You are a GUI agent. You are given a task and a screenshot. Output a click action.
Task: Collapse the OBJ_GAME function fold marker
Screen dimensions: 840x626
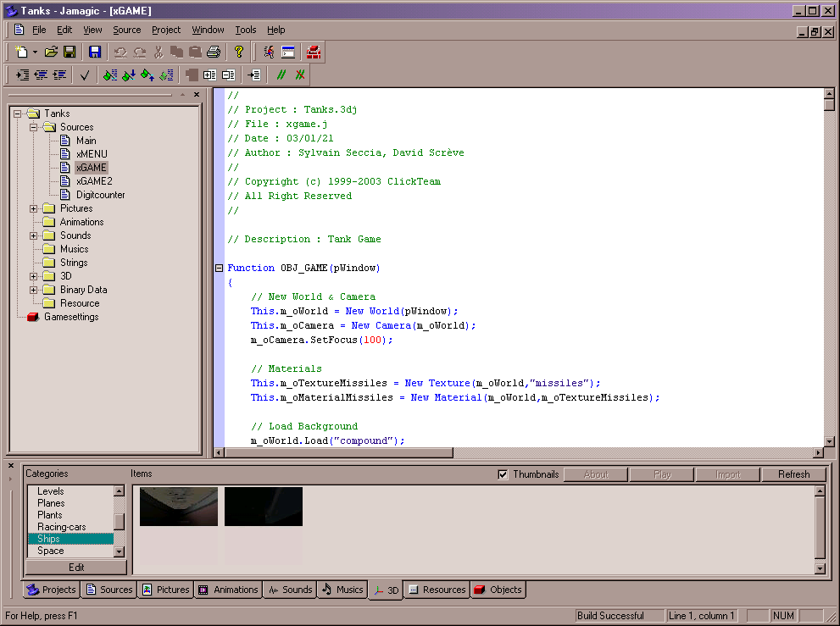coord(220,268)
